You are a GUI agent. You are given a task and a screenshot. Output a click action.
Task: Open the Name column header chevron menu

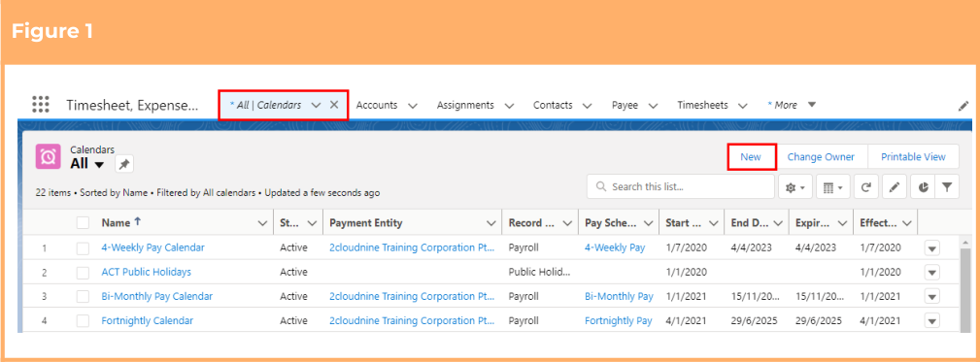click(262, 223)
